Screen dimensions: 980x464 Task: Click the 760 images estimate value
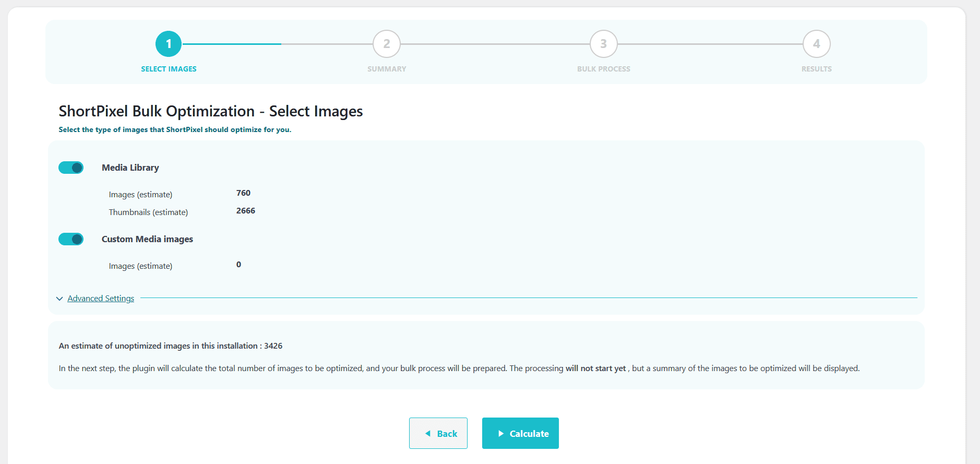tap(243, 193)
